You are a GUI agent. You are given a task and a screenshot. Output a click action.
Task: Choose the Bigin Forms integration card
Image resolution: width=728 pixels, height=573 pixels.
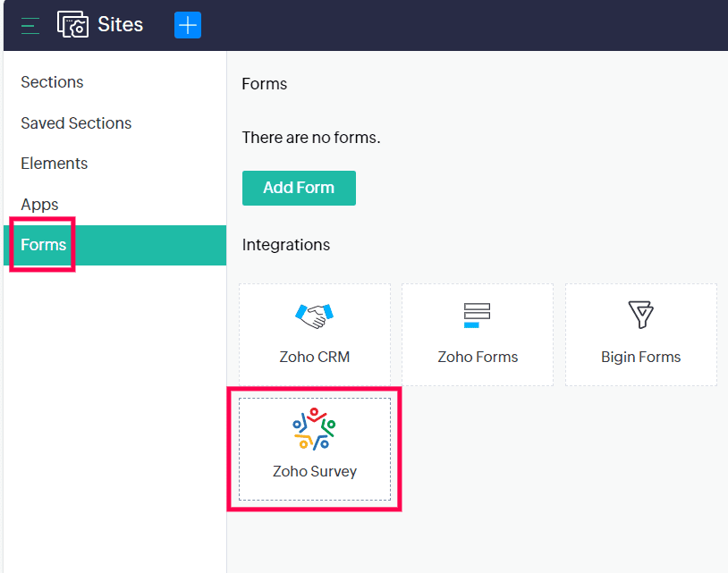coord(640,334)
